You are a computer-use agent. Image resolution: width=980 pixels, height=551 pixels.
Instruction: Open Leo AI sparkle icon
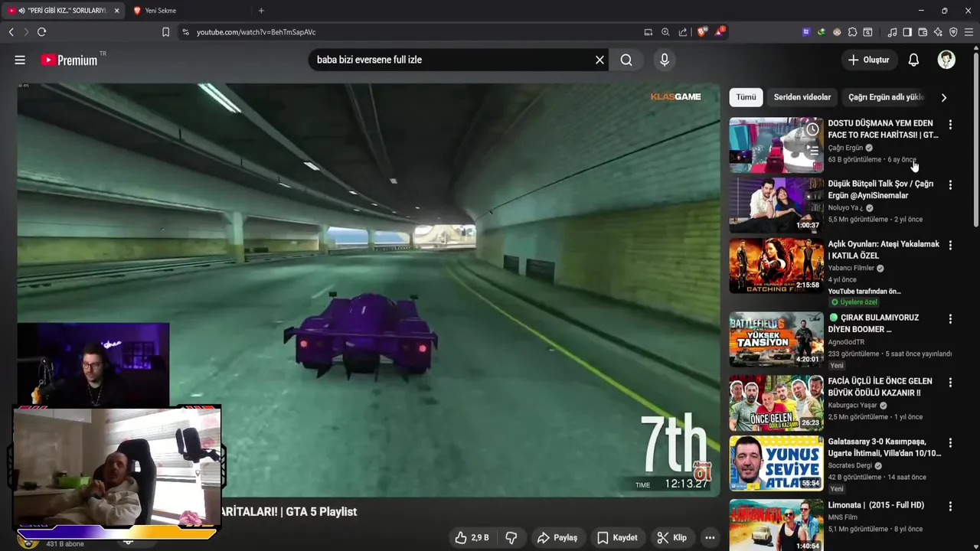pyautogui.click(x=938, y=32)
